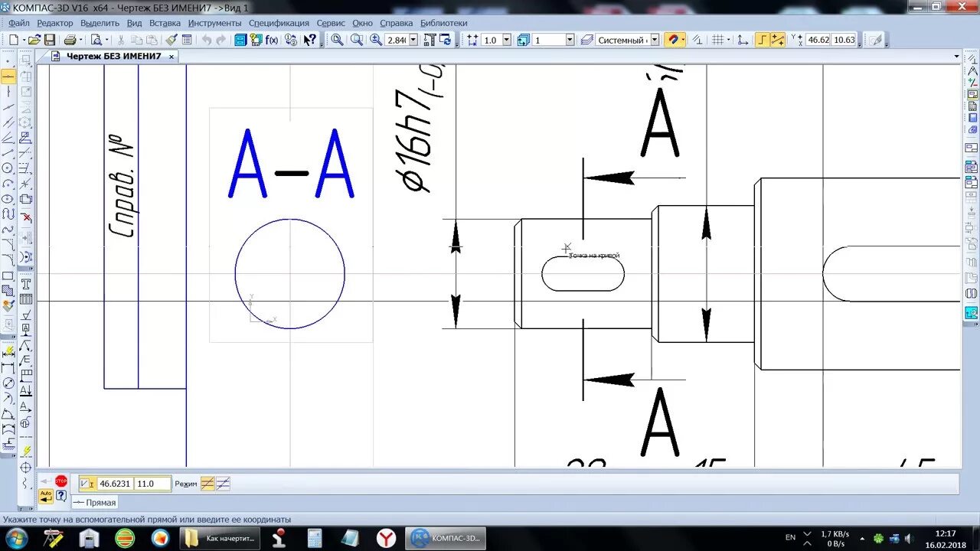Open the Библиотеки menu
Screen dimensions: 980x551
pos(443,23)
